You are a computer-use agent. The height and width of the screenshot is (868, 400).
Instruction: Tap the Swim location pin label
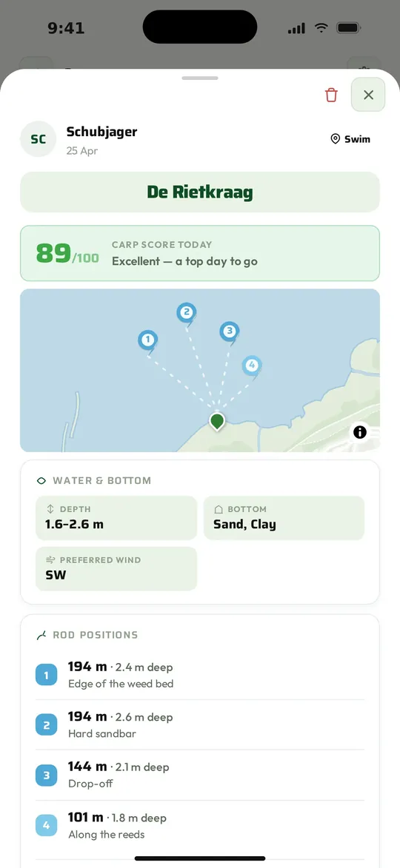pyautogui.click(x=350, y=139)
